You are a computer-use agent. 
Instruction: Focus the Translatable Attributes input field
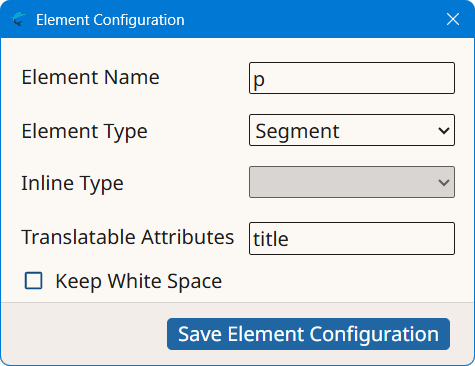(352, 239)
